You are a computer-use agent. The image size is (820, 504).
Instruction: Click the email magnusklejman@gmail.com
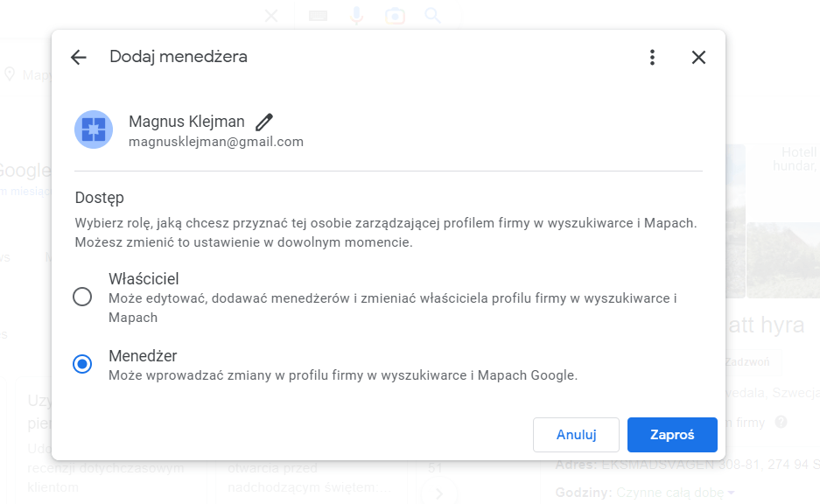click(x=216, y=142)
